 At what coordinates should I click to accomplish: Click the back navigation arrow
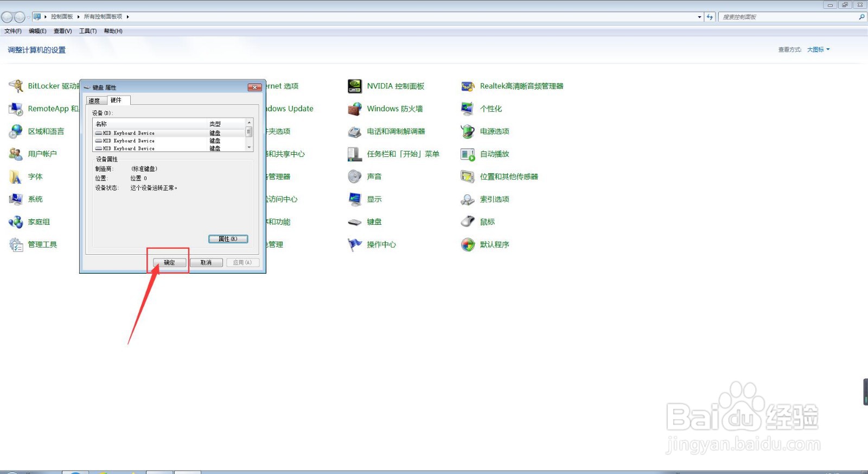click(7, 17)
